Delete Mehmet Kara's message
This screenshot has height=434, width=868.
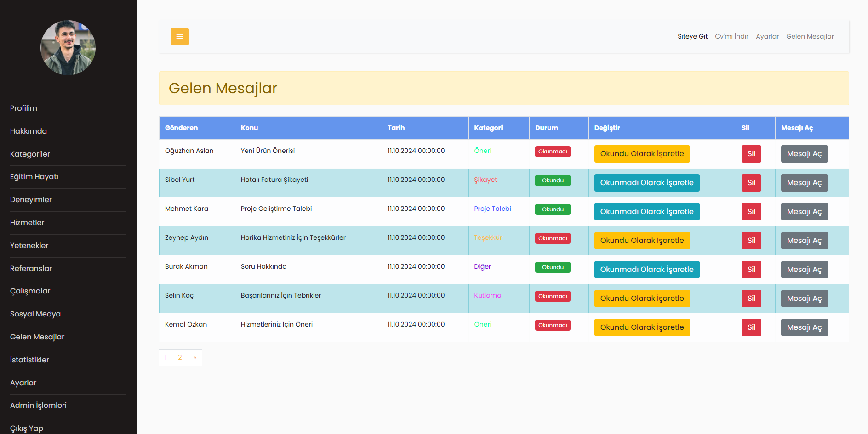click(x=751, y=212)
